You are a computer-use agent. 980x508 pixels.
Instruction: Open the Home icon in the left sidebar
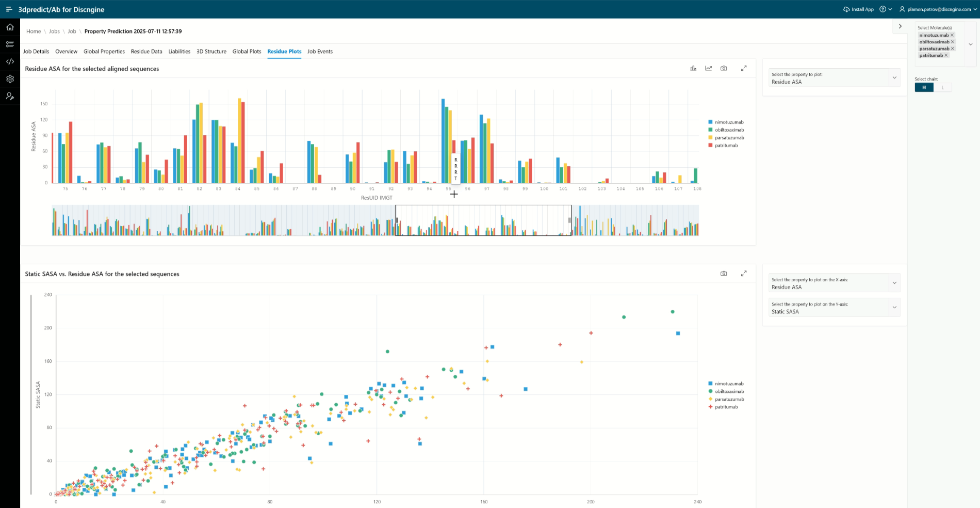coord(10,27)
